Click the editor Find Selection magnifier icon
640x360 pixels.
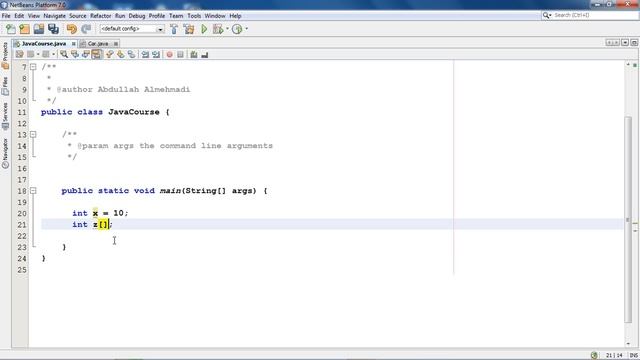tap(64, 54)
